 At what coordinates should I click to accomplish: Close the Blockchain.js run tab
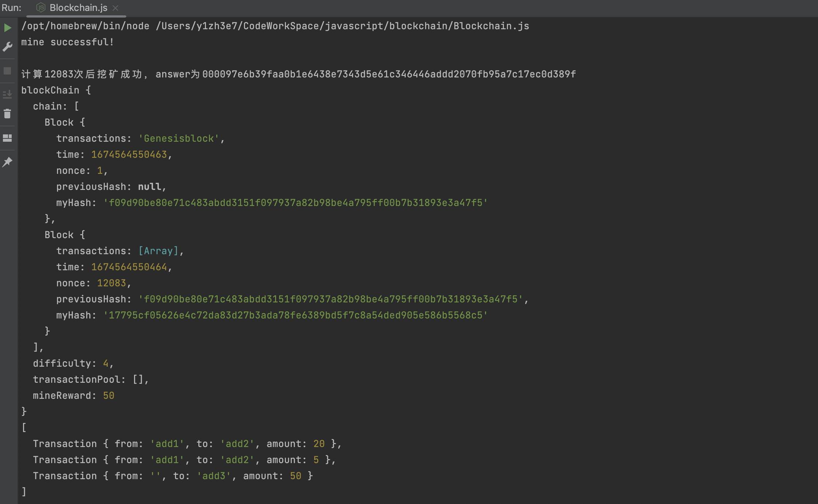115,8
